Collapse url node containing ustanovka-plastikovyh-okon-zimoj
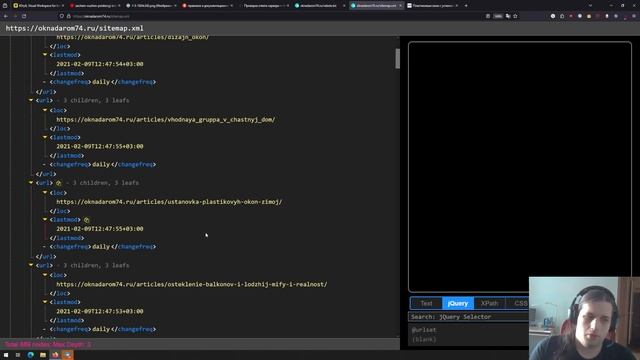The height and width of the screenshot is (360, 640). coord(31,182)
